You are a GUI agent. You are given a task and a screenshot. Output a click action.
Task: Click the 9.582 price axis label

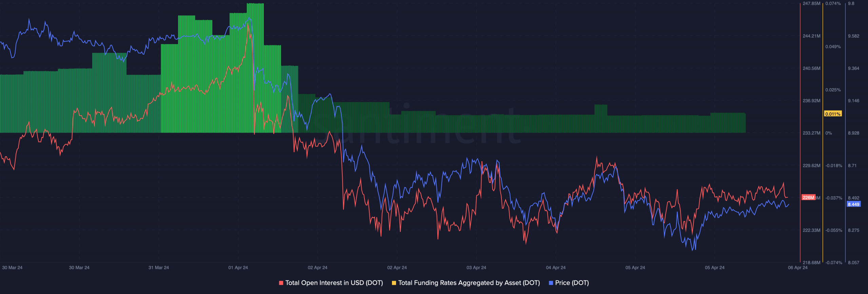pos(853,36)
